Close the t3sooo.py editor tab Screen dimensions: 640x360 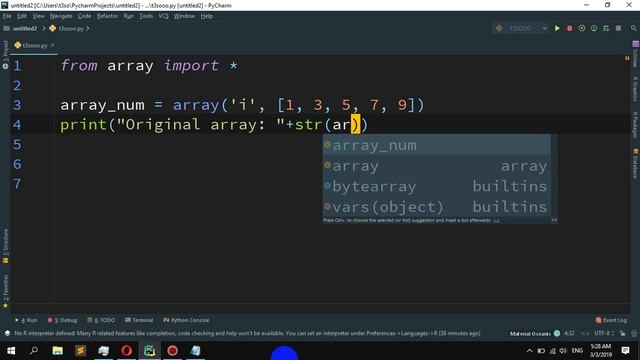[53, 45]
